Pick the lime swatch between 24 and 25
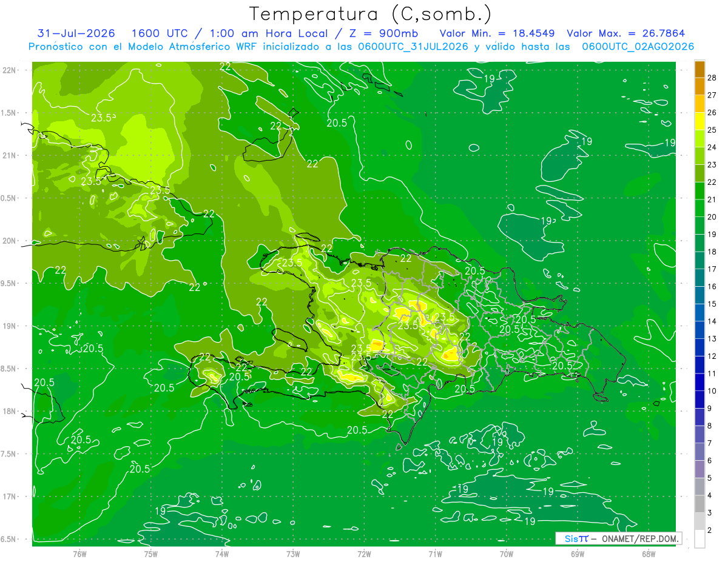The width and height of the screenshot is (728, 562). 699,139
